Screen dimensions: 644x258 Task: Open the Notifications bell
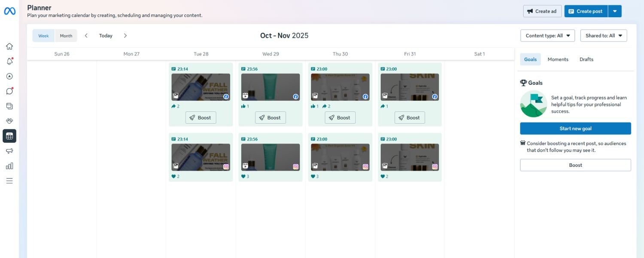[9, 61]
